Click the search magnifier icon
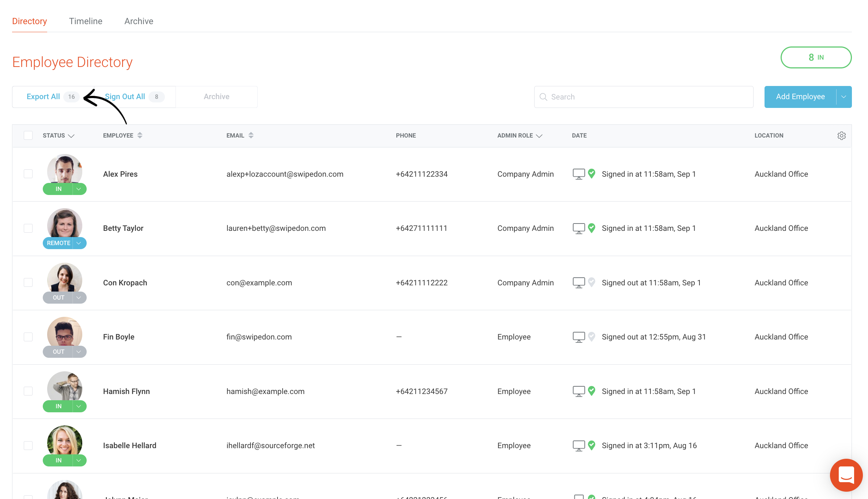Screen dimensions: 868x499 click(543, 97)
